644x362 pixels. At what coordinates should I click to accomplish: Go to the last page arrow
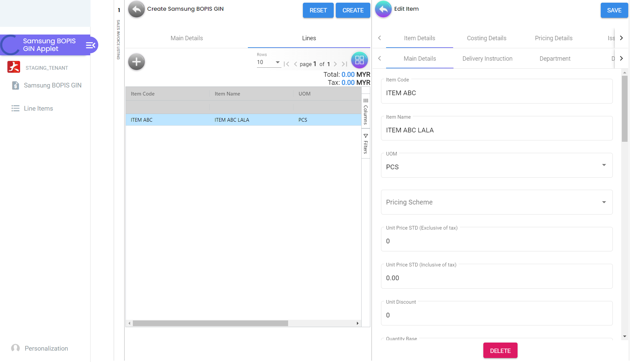point(344,64)
